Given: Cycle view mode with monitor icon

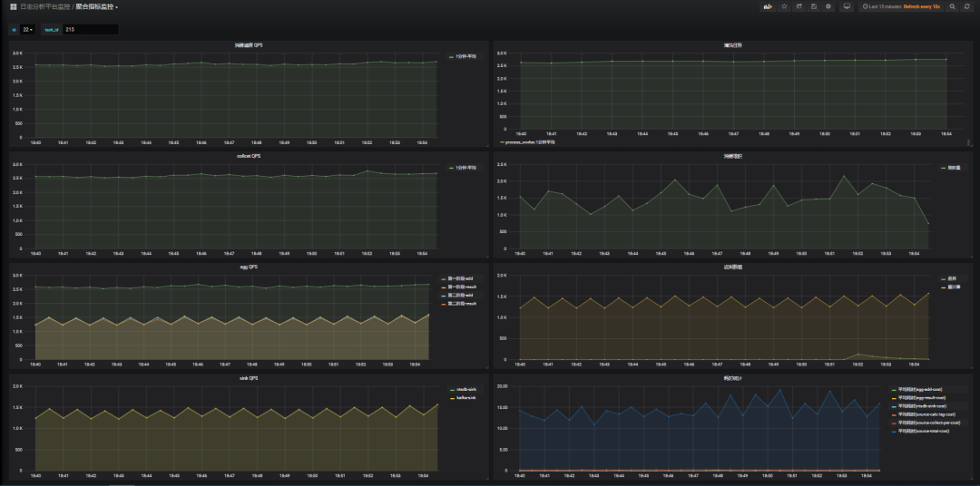Looking at the screenshot, I should coord(847,6).
